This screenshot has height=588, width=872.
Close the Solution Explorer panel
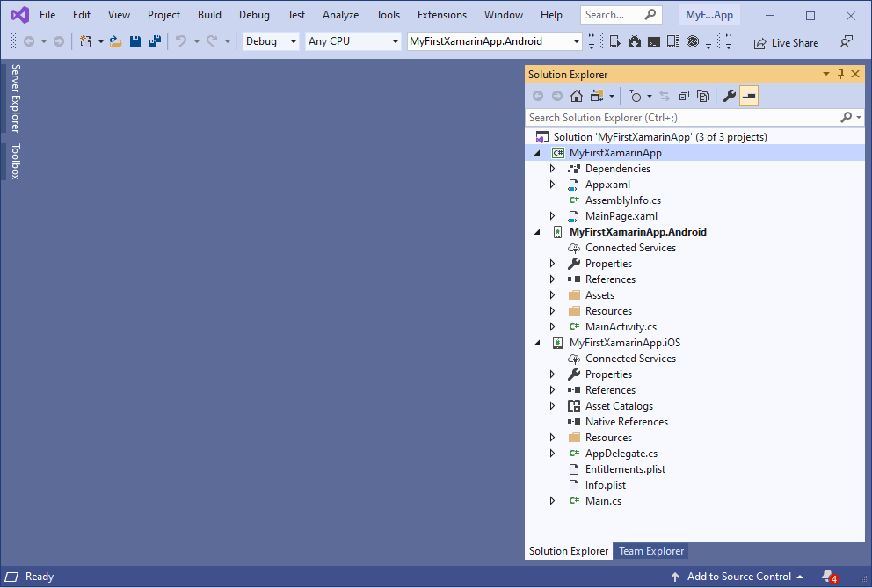(x=855, y=74)
